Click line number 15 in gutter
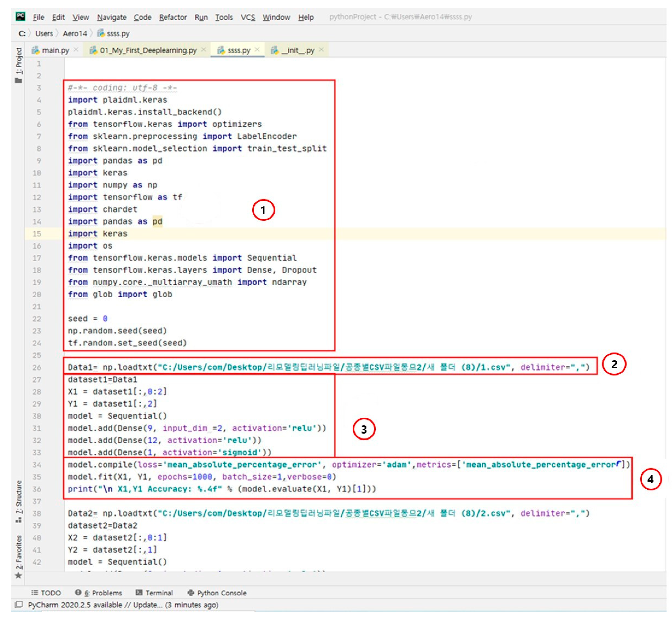 click(37, 234)
